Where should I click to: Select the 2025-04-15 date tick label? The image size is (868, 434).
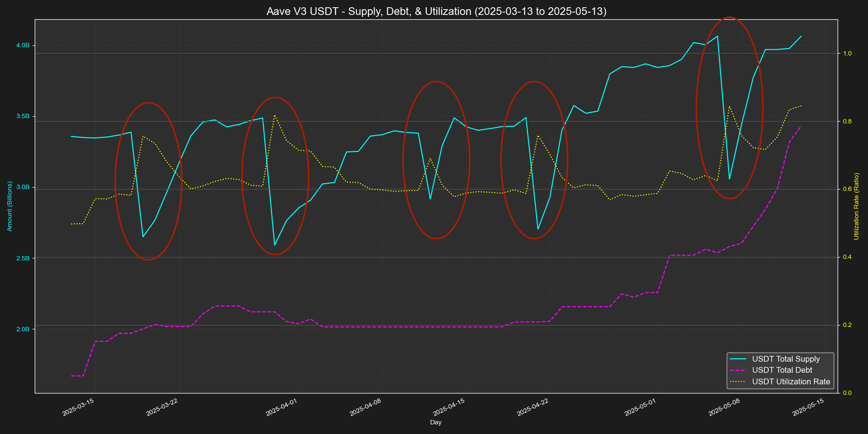point(449,407)
